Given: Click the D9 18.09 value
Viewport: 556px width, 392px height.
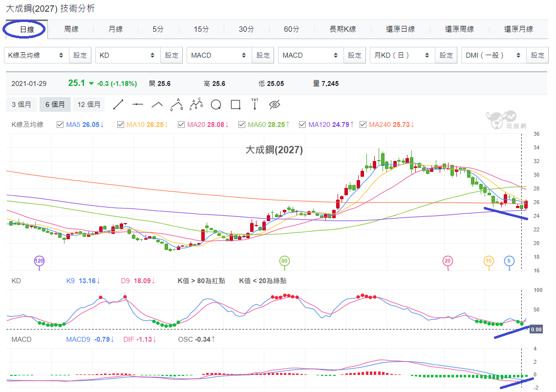Looking at the screenshot, I should pos(138,281).
